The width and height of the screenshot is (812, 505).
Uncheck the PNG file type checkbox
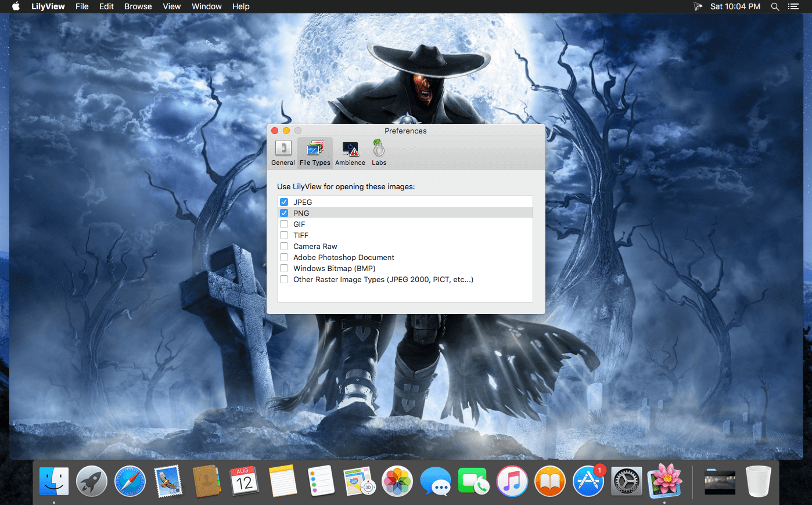tap(284, 213)
